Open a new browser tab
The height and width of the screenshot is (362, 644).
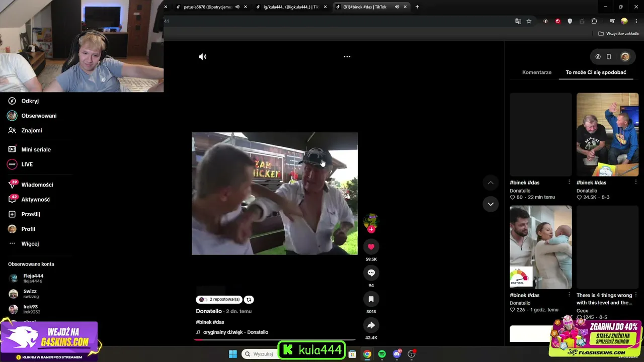click(x=417, y=7)
